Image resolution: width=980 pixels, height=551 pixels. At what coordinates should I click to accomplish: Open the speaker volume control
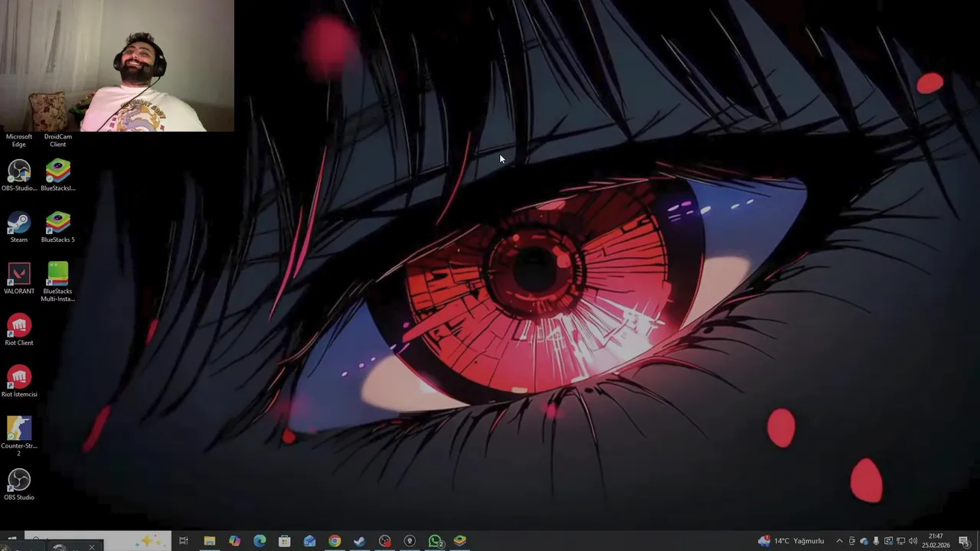coord(913,541)
